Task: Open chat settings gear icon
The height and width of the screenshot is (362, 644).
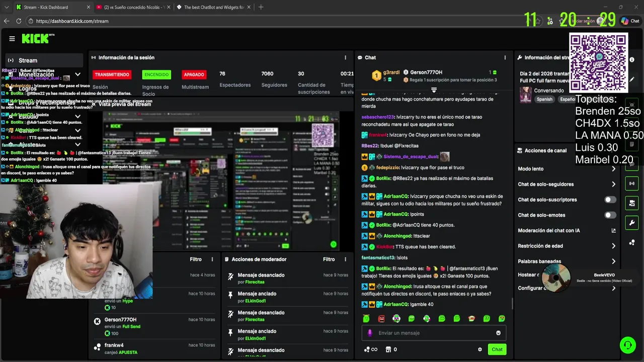Action: coord(480,349)
